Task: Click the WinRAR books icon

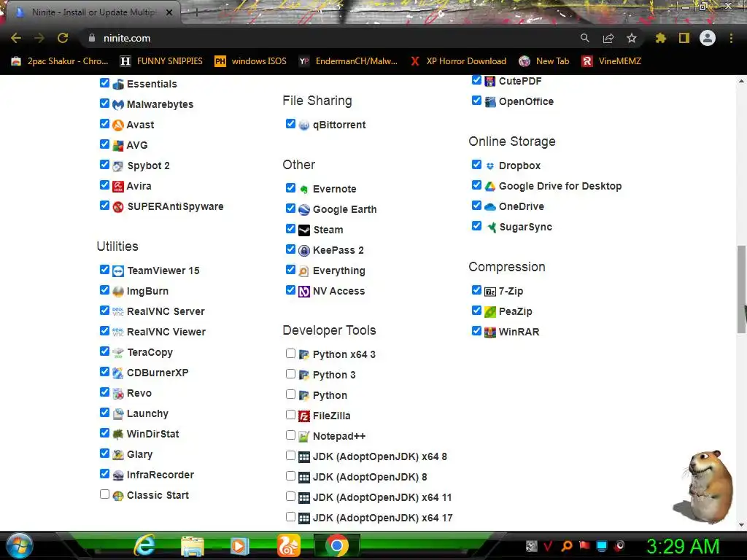Action: [x=489, y=332]
